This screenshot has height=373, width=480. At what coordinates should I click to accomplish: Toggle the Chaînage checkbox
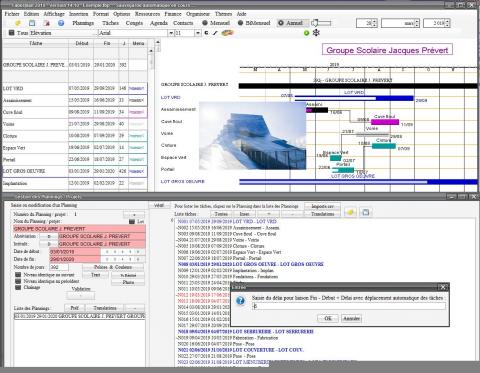(x=18, y=287)
